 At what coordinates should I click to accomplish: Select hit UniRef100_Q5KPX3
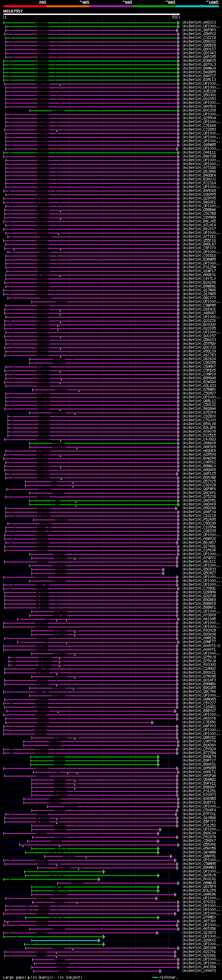199,34
